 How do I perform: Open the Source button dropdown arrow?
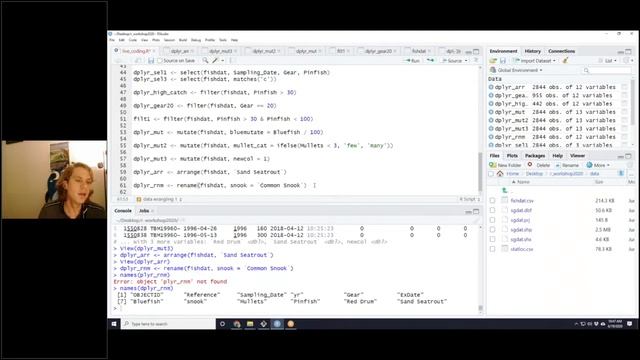point(466,61)
